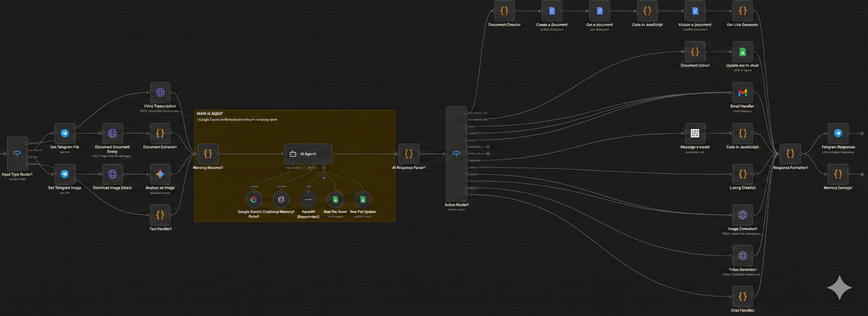Screen dimensions: 868x316
Task: Open the Chat Model connector label beneath AI Agent1
Action: pyautogui.click(x=293, y=168)
